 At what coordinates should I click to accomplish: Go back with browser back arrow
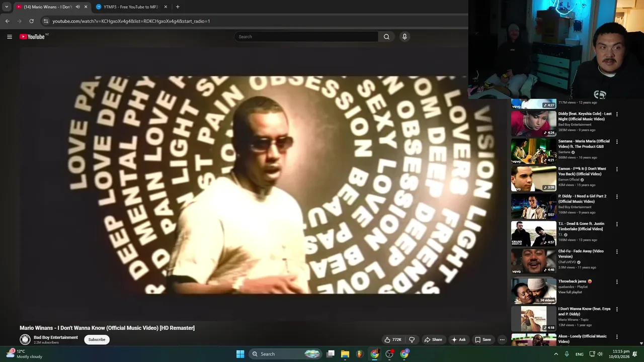[x=7, y=21]
